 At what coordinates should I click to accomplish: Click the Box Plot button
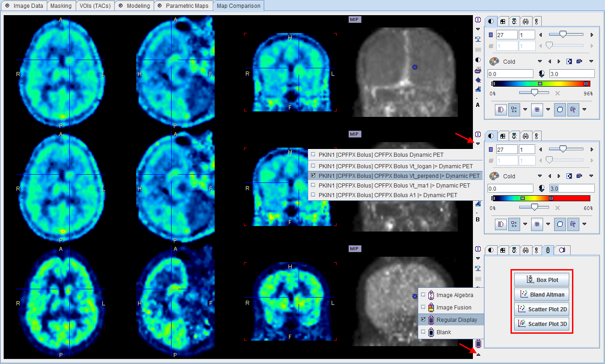coord(542,280)
